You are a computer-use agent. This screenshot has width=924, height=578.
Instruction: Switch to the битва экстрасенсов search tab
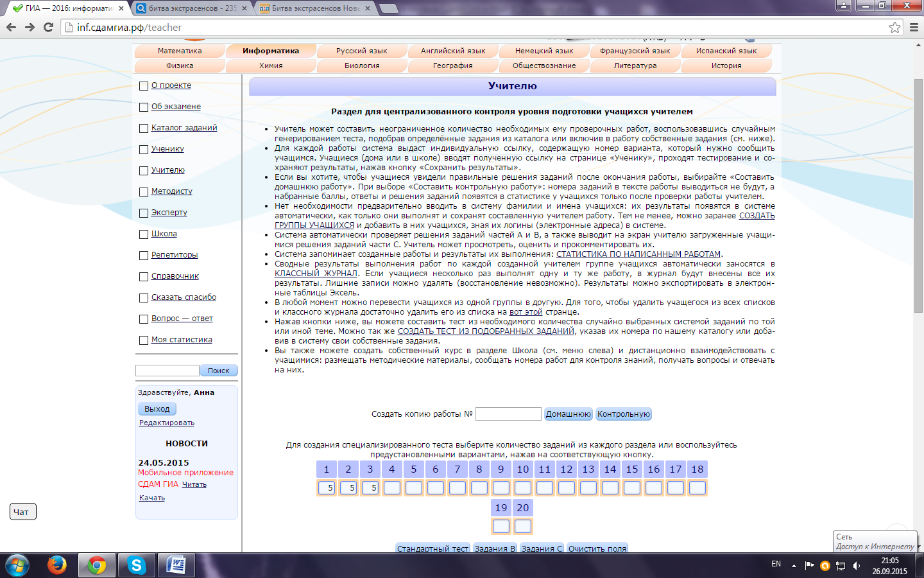point(191,8)
